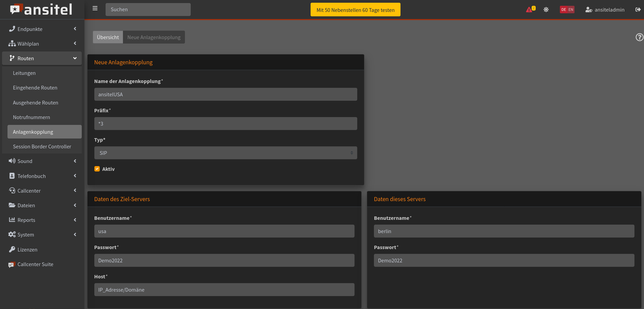
Task: Open the Typ SIP dropdown
Action: point(225,153)
